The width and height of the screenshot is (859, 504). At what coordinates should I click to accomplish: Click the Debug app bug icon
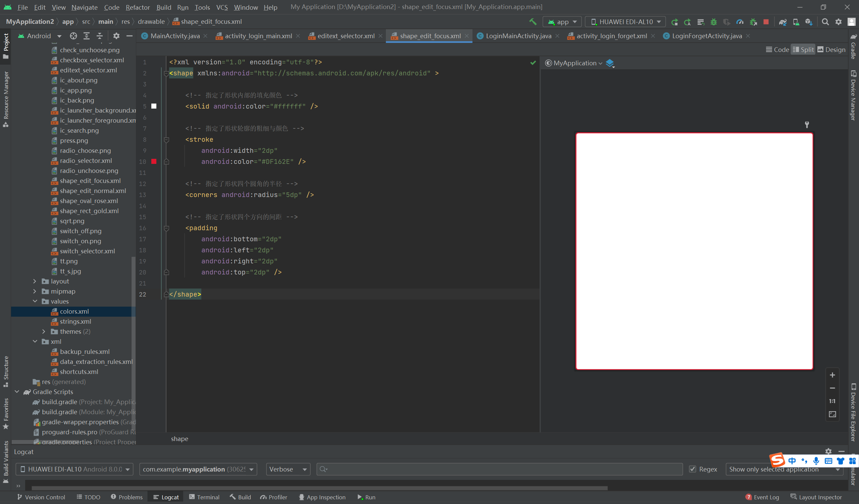[713, 22]
